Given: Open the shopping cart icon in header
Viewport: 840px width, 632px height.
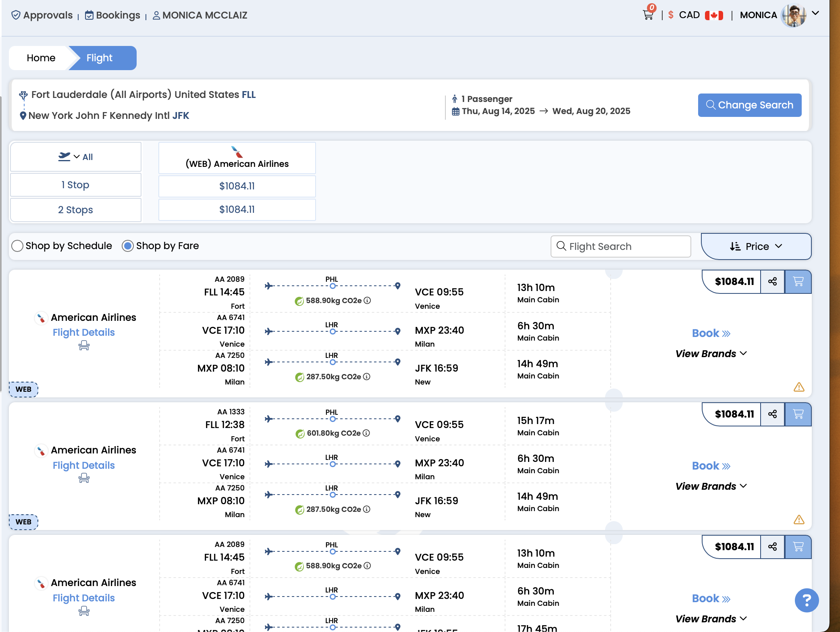Looking at the screenshot, I should [648, 15].
